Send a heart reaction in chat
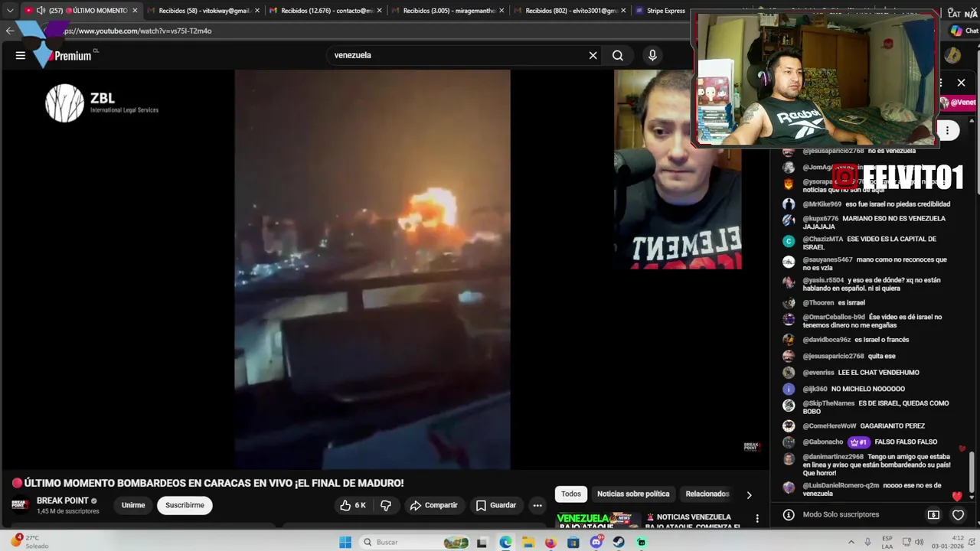 (958, 515)
